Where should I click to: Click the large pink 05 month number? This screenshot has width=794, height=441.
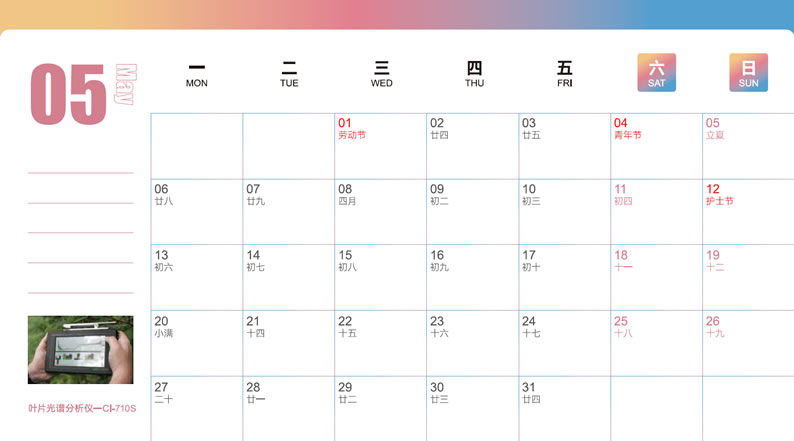[x=68, y=95]
